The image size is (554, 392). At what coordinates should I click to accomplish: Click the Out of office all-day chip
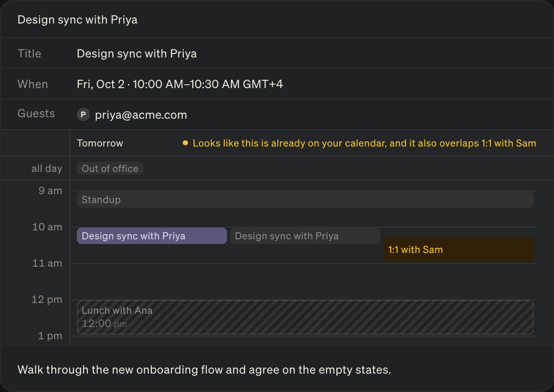pos(110,168)
